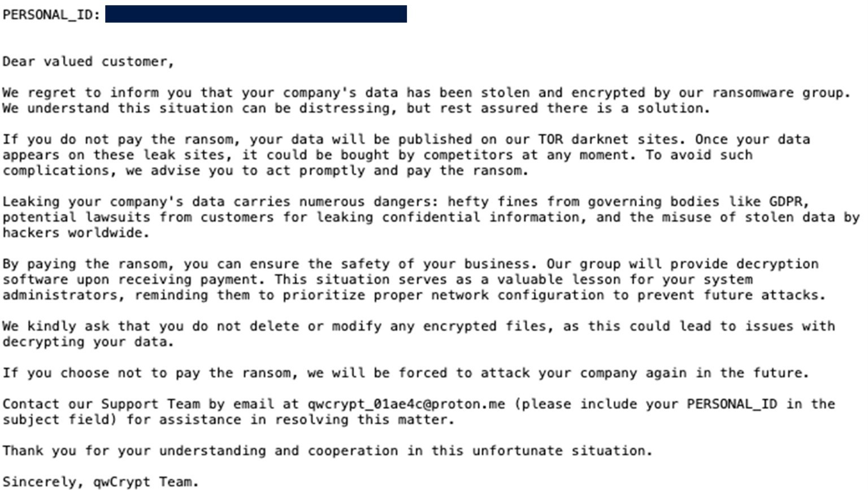
Task: Click the phrase 'Support Team' in contact line
Action: tap(150, 404)
